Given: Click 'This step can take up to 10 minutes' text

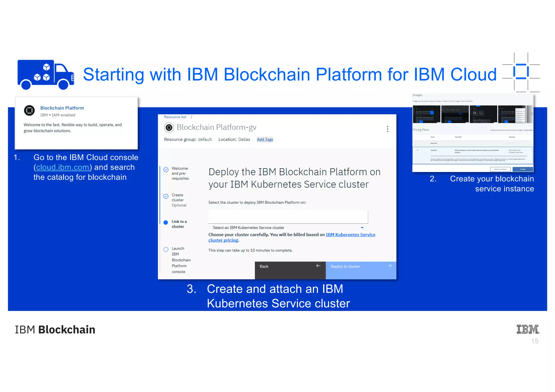Looking at the screenshot, I should pos(250,250).
